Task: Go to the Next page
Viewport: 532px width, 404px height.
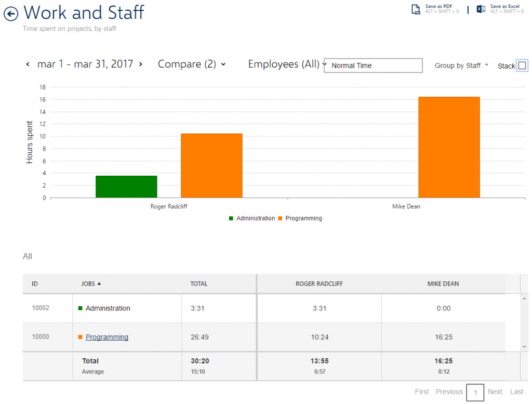Action: point(495,392)
